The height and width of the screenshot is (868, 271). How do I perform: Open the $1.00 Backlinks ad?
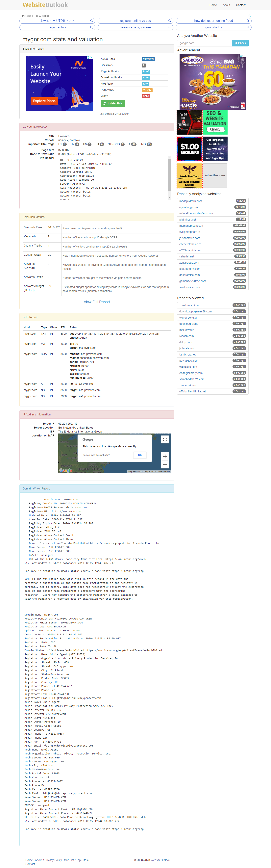189,149
